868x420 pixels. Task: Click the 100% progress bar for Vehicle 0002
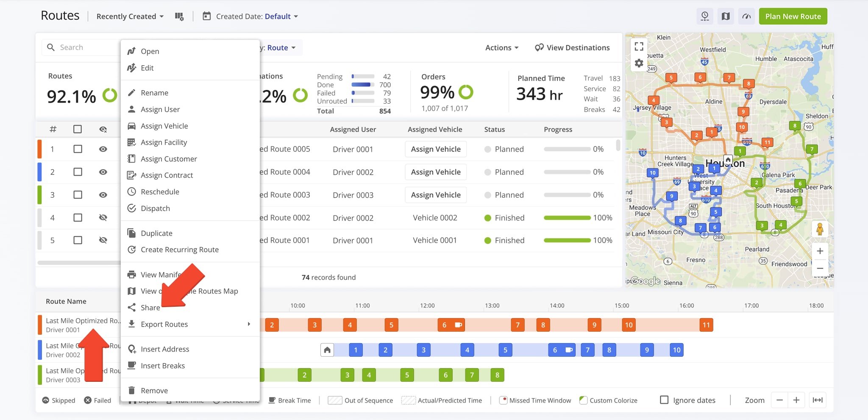coord(567,218)
